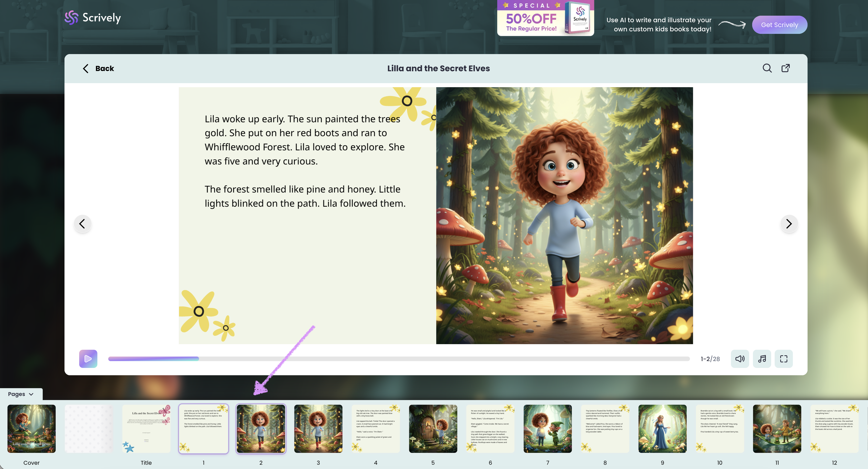Click the 50% OFF special banner
Screen dimensions: 868x469
pos(545,18)
